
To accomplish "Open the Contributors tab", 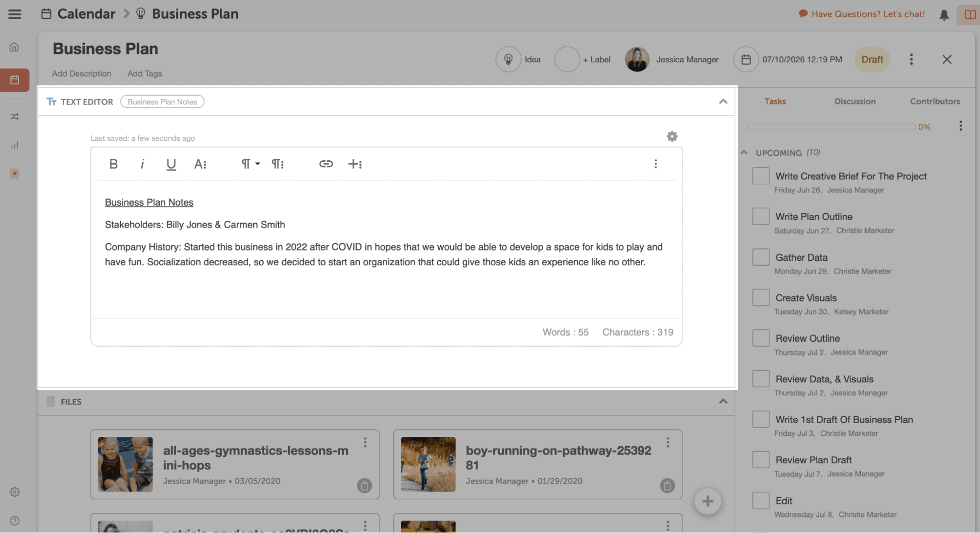I will click(935, 101).
